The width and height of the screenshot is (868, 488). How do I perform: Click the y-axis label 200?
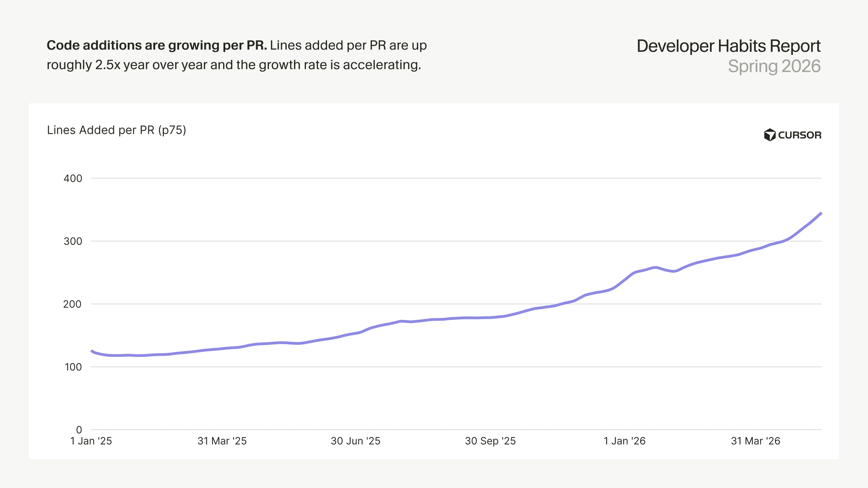[72, 304]
